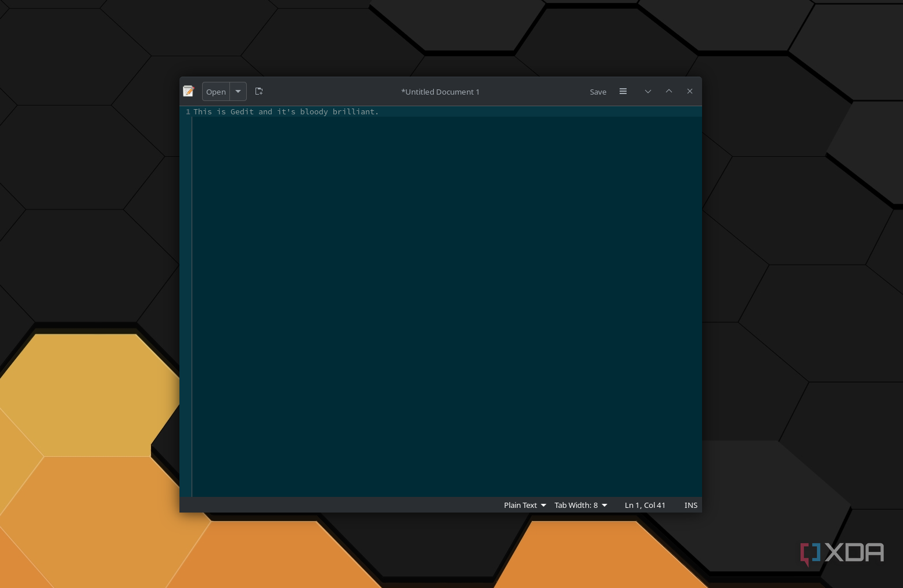
Task: Click line number 1 in gutter
Action: [x=188, y=111]
